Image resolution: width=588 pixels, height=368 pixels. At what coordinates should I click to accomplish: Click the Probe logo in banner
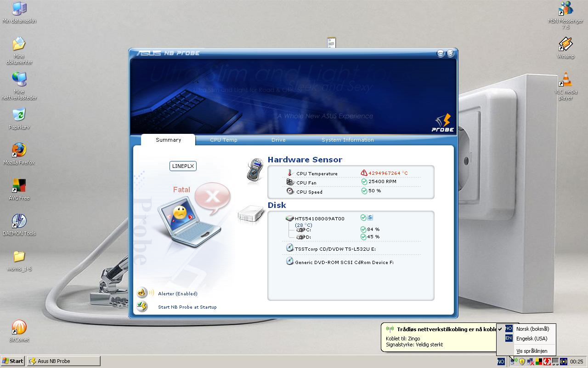(443, 122)
